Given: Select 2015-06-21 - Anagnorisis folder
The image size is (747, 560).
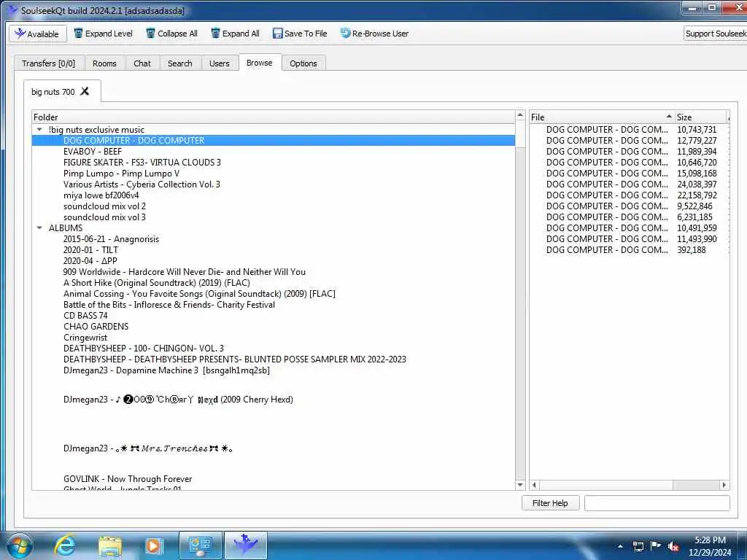Looking at the screenshot, I should 111,239.
